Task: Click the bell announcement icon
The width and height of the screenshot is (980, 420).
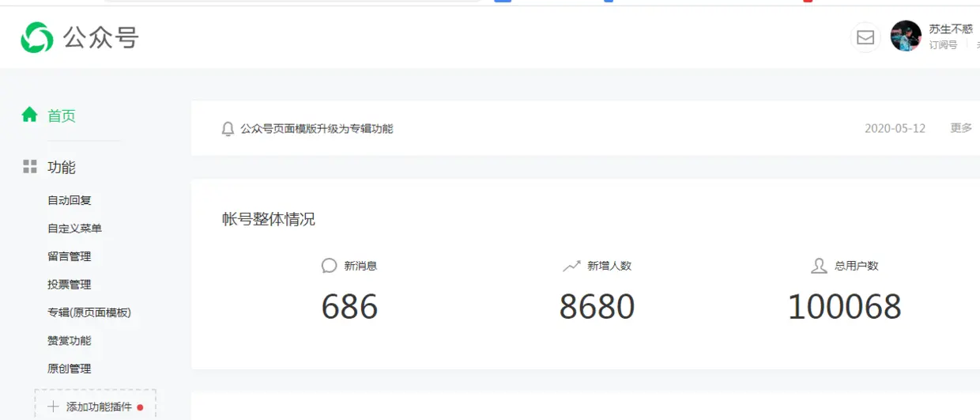Action: click(x=228, y=128)
